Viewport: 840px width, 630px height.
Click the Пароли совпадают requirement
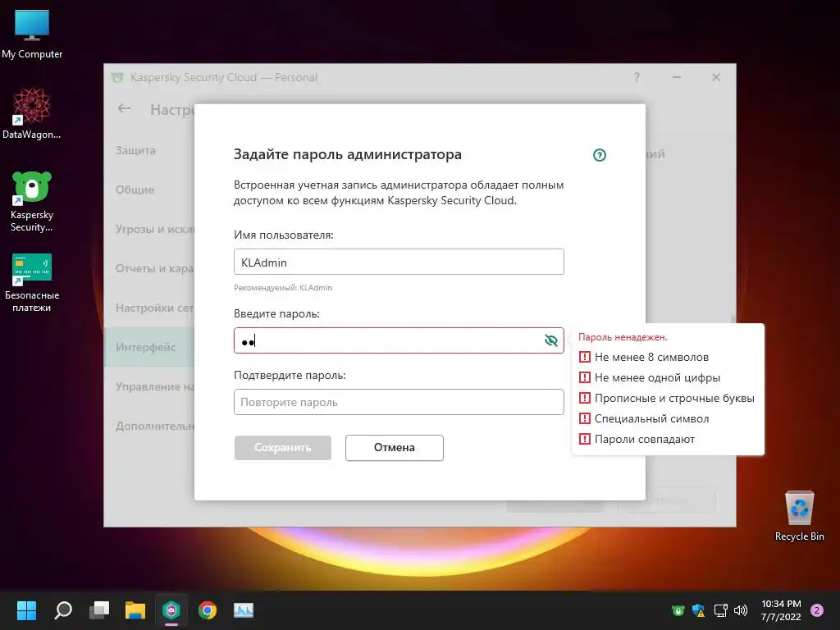pos(637,440)
